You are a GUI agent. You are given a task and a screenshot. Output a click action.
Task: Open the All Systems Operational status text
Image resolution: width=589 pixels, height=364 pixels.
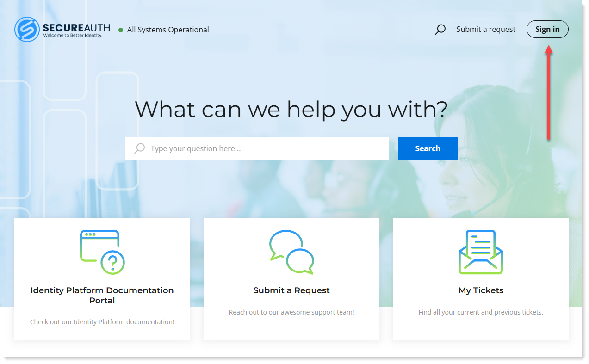coord(168,30)
